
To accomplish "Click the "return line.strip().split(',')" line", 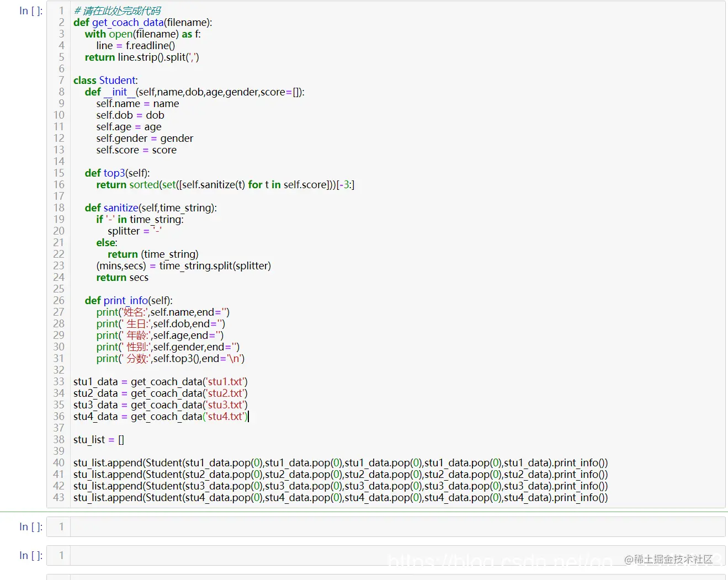I will tap(142, 57).
